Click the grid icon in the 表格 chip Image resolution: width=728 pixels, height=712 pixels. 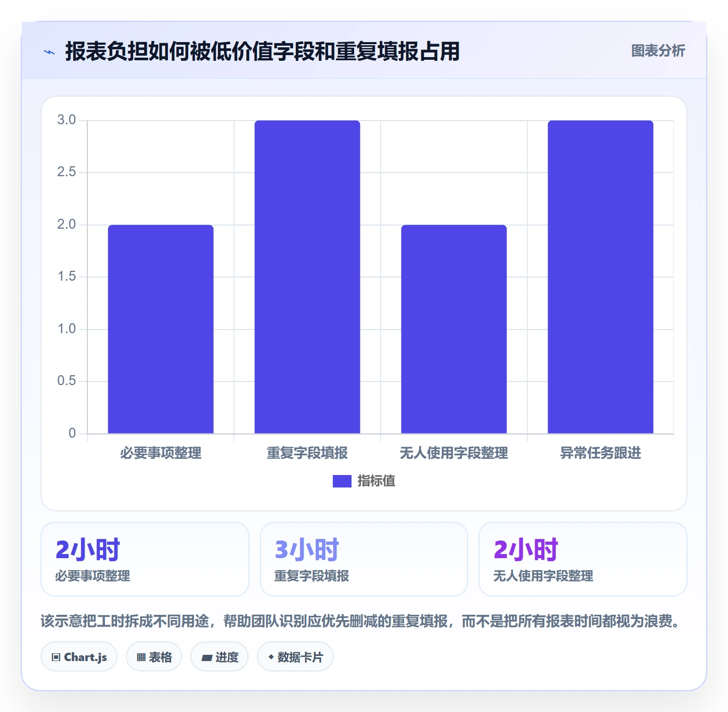pos(141,657)
